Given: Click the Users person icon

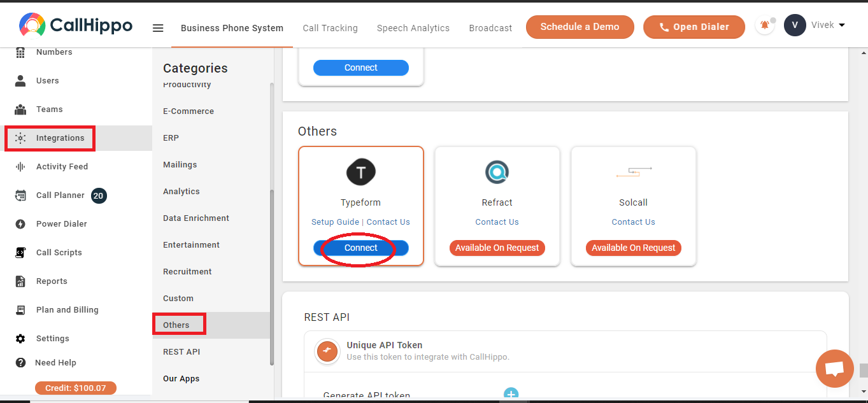Looking at the screenshot, I should coord(20,81).
